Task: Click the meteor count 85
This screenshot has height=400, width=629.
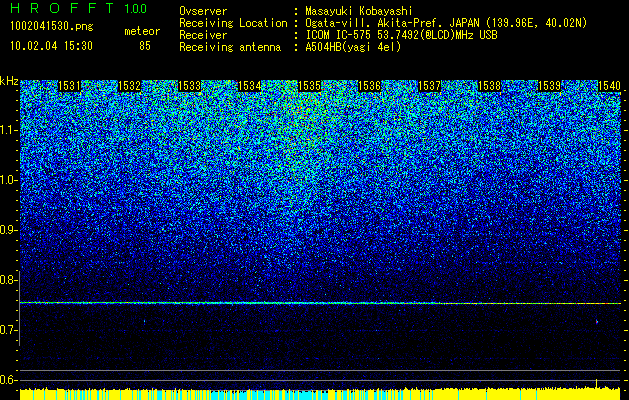Action: pyautogui.click(x=145, y=46)
